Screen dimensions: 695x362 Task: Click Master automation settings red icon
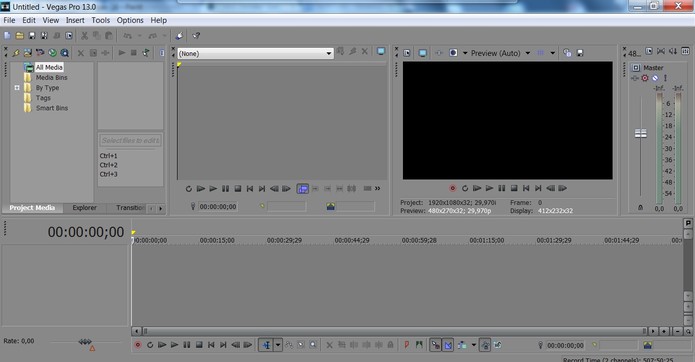pyautogui.click(x=645, y=78)
